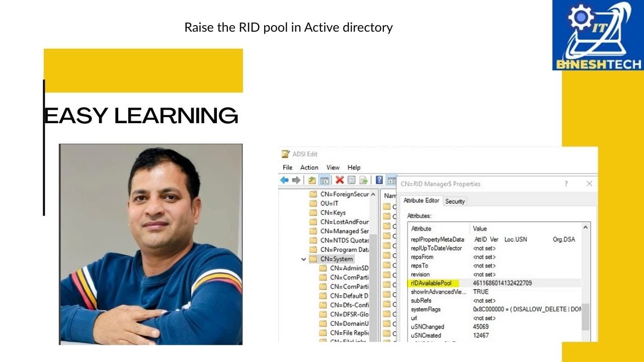Select the repsFrom attribute row
The width and height of the screenshot is (644, 362).
(x=495, y=257)
